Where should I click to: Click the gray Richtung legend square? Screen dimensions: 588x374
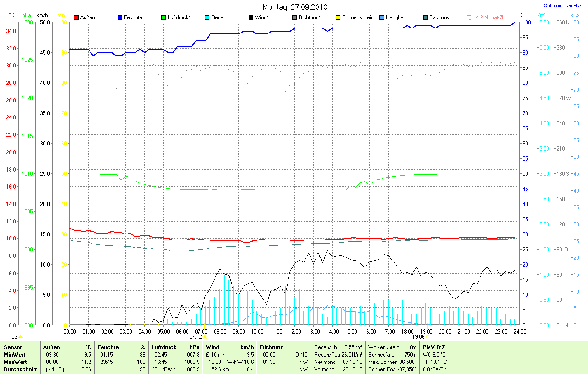click(294, 17)
